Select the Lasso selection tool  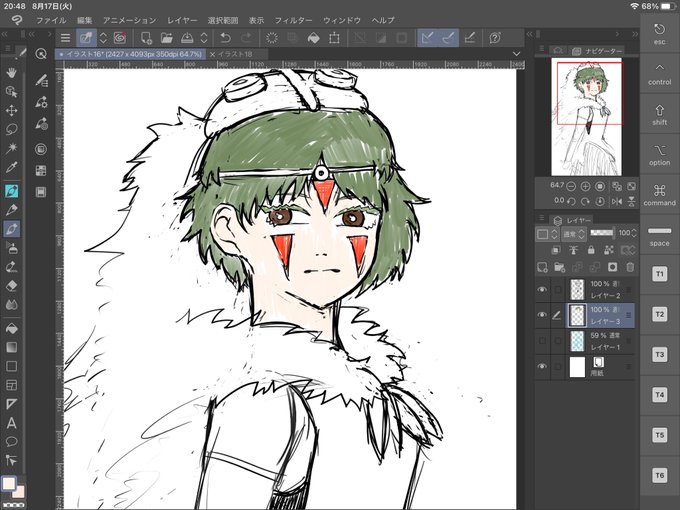(11, 129)
